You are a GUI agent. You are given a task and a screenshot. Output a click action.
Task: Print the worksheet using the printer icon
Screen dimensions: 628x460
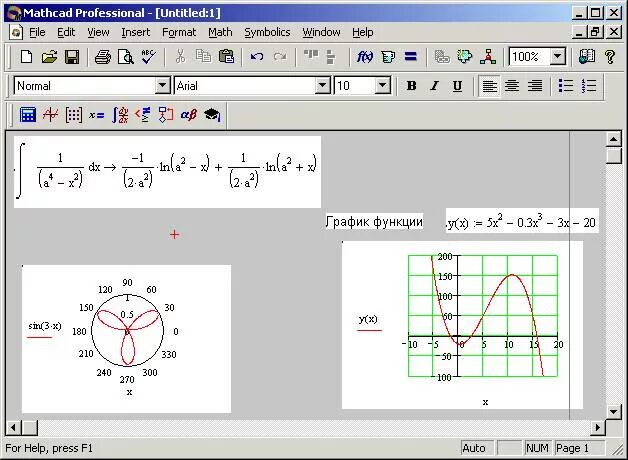[x=103, y=57]
